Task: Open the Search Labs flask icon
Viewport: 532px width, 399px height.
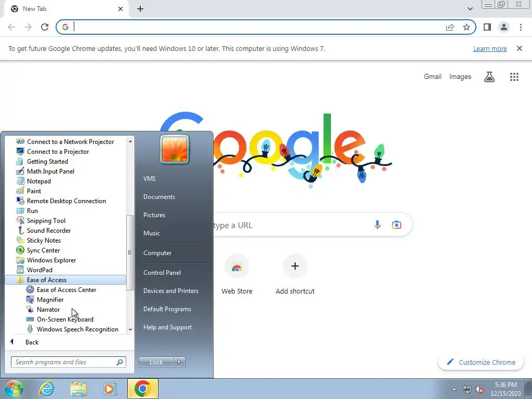Action: click(x=489, y=77)
